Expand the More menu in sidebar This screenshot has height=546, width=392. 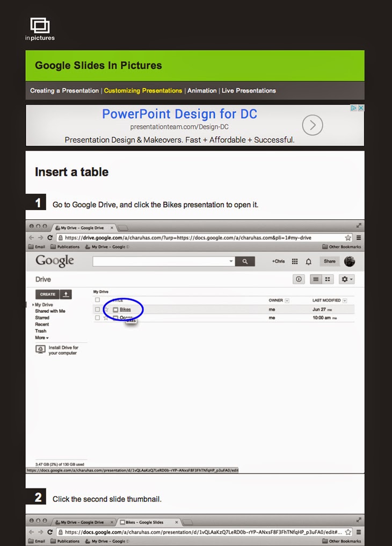(x=42, y=337)
